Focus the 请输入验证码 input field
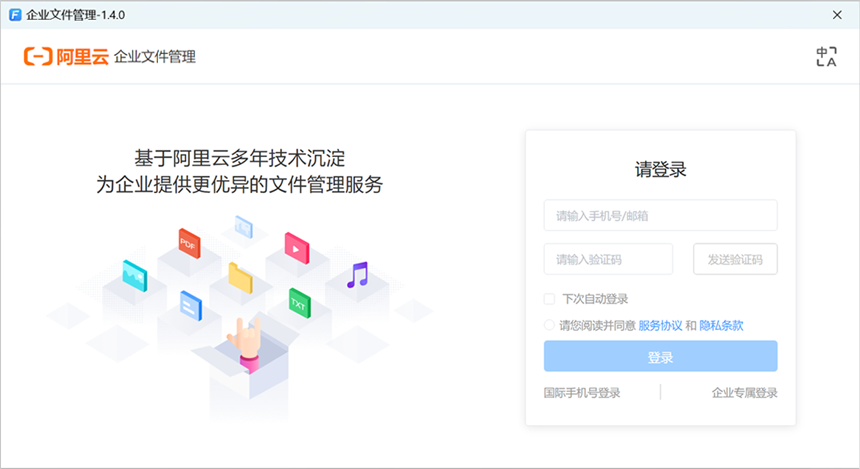 tap(608, 259)
